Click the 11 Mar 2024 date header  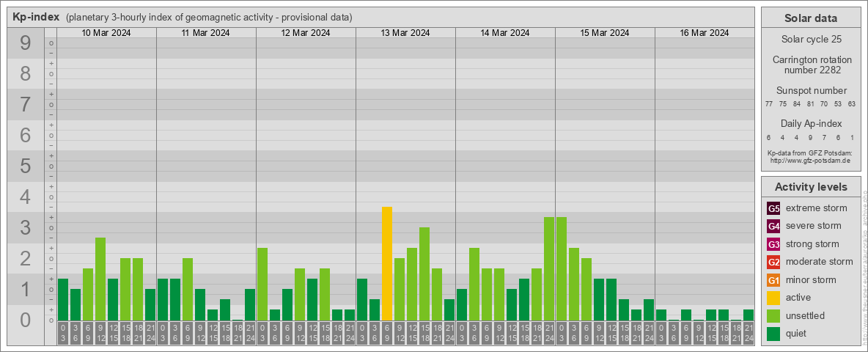point(206,33)
